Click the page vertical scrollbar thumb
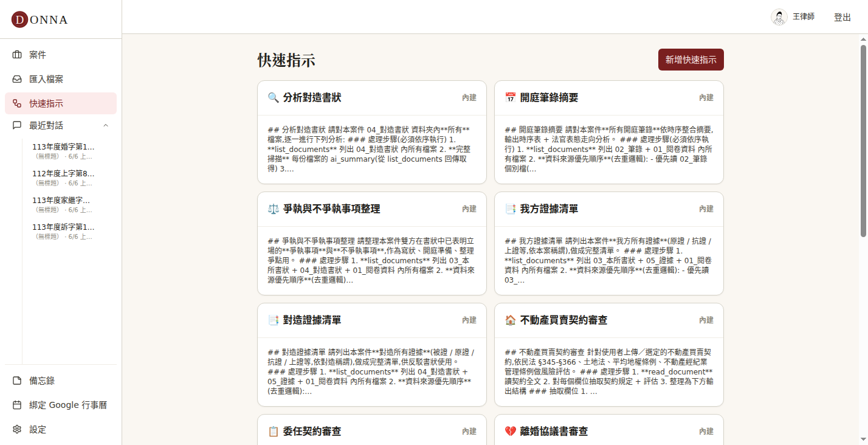Viewport: 868px width, 445px height. pyautogui.click(x=863, y=140)
